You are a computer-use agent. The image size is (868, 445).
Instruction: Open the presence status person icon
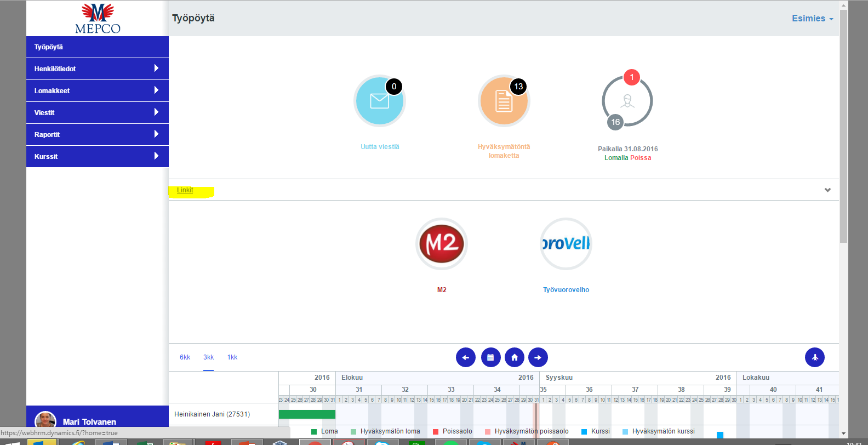627,101
